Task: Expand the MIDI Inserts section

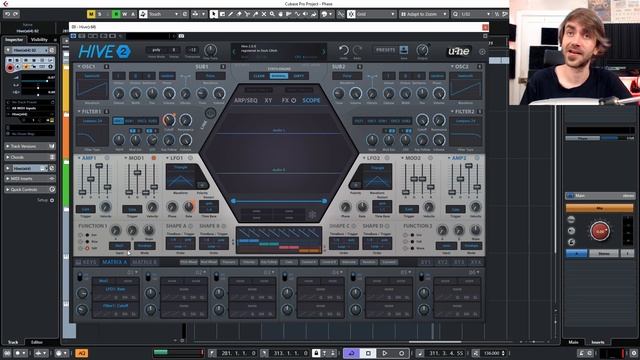Action: click(x=29, y=179)
